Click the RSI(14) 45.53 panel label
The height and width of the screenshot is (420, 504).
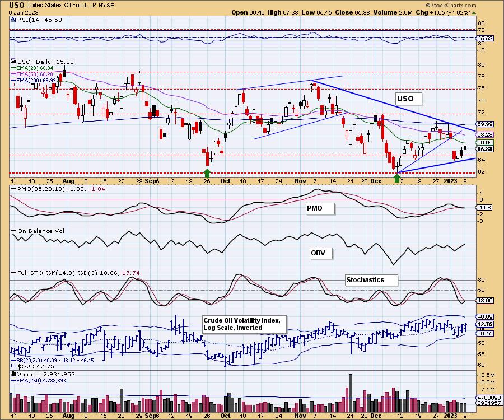[39, 20]
